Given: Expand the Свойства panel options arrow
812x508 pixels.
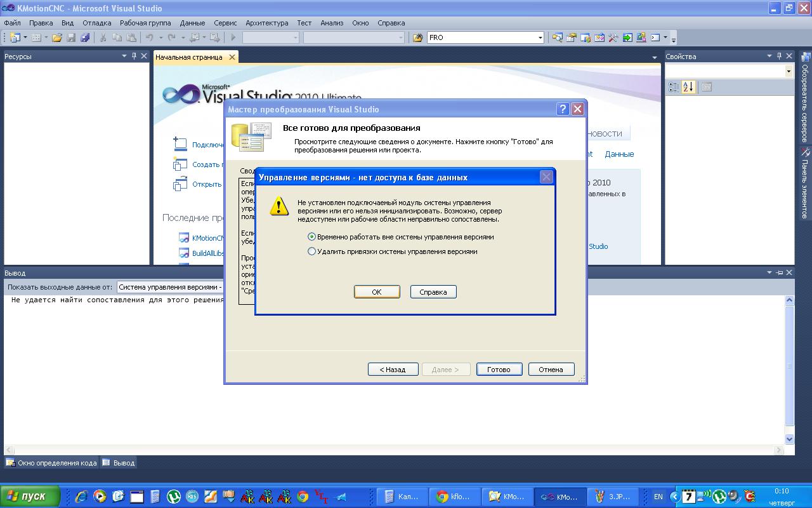Looking at the screenshot, I should tap(769, 56).
